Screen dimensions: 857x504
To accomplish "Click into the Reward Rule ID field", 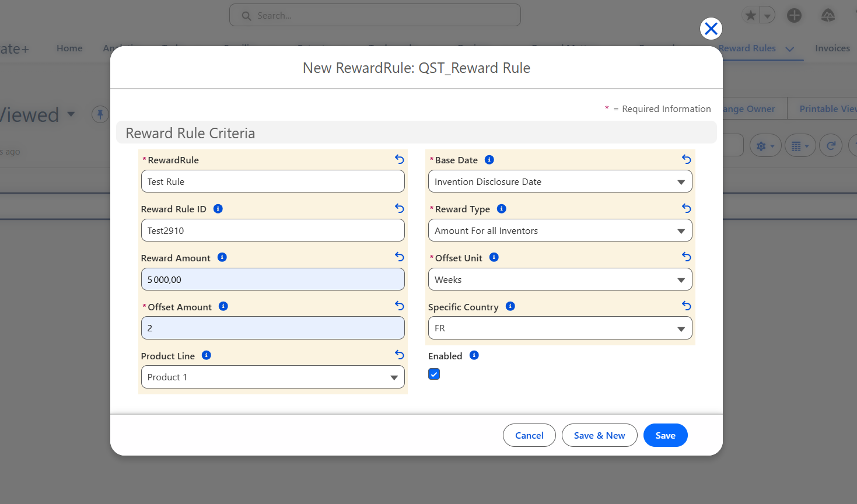I will coord(272,230).
